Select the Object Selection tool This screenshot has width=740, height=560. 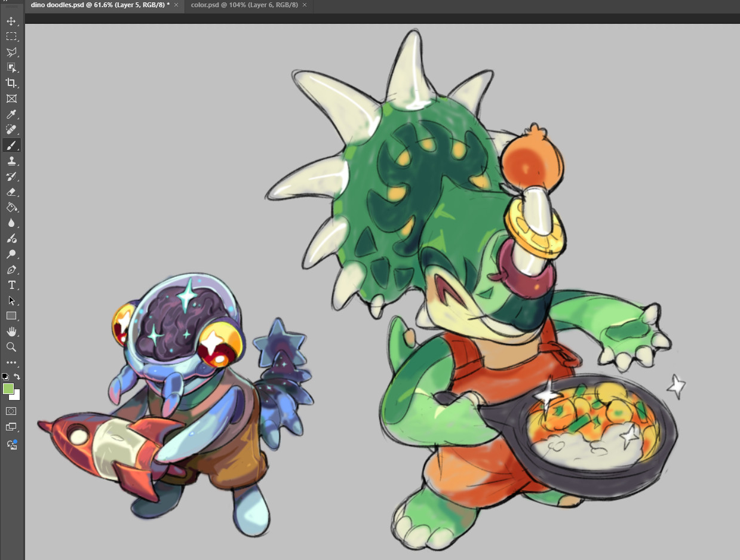tap(11, 67)
